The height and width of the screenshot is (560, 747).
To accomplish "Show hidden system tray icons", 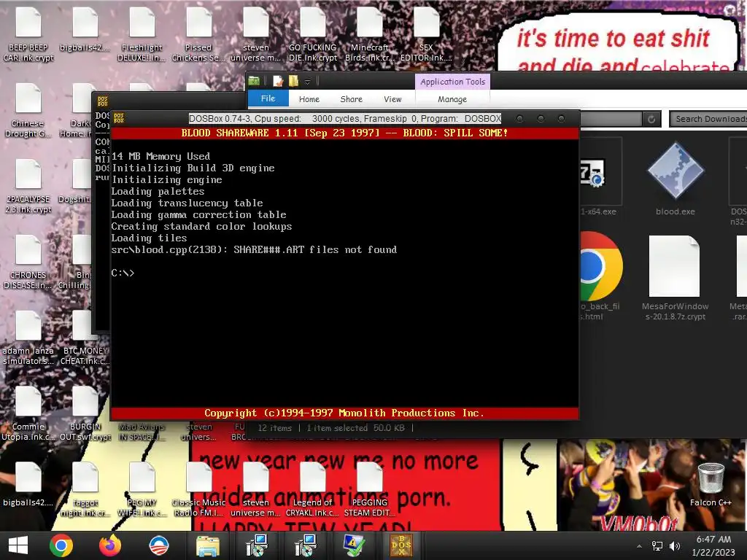I will 639,545.
